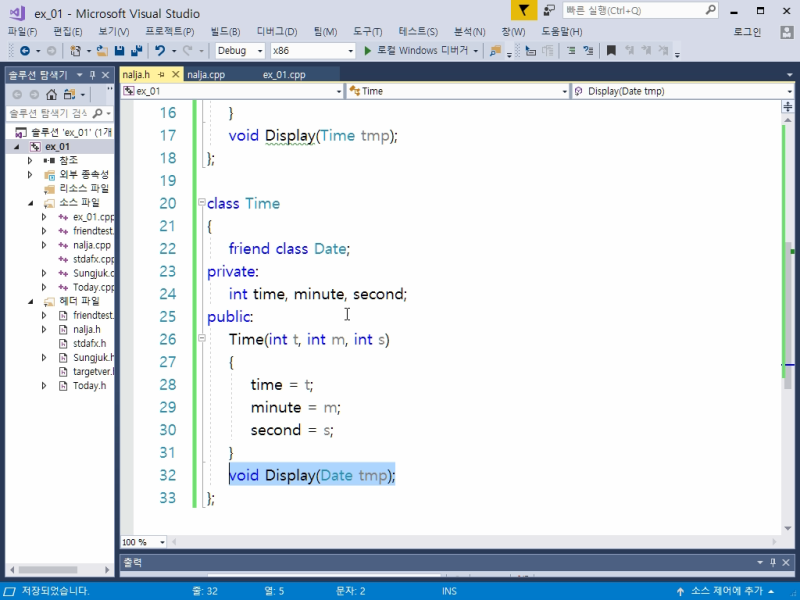Collapse the class Time outlining box
This screenshot has width=800, height=600.
202,203
